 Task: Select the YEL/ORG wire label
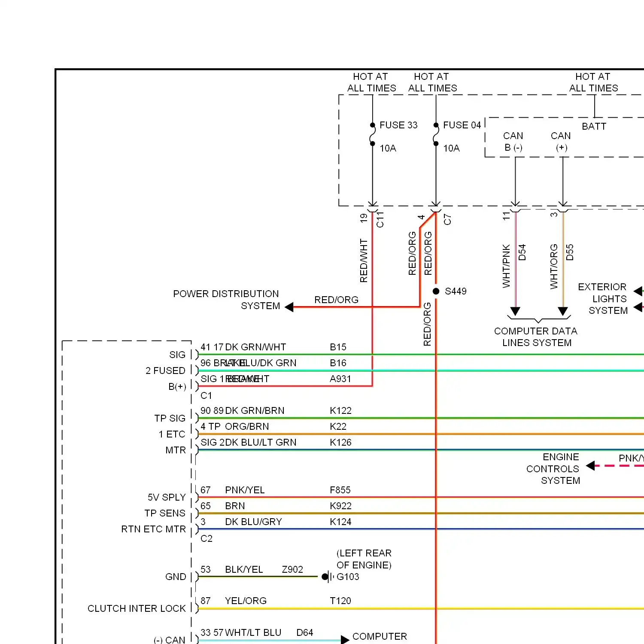tap(246, 601)
